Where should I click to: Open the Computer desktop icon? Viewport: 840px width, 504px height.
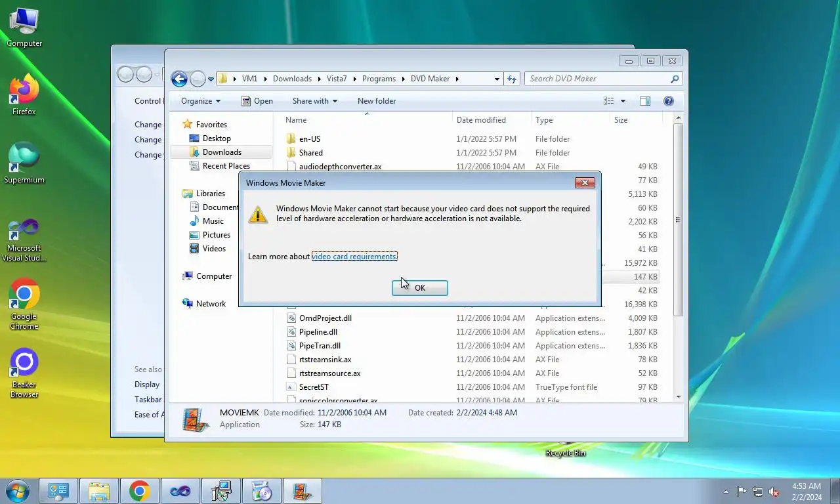[24, 27]
